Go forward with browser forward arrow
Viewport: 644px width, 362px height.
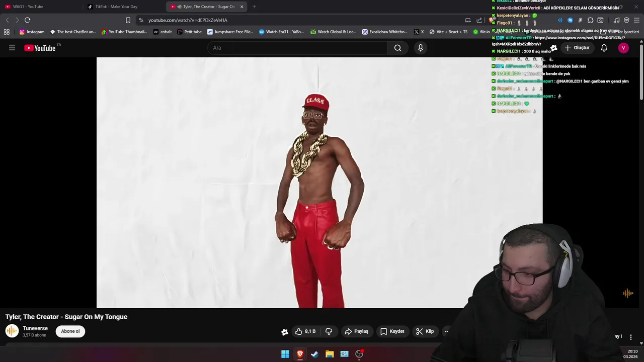coord(17,20)
